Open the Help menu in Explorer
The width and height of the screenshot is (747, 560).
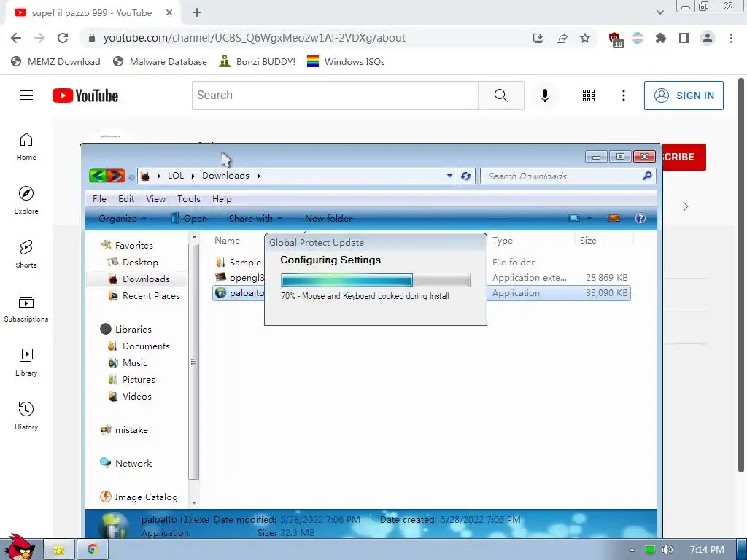222,199
